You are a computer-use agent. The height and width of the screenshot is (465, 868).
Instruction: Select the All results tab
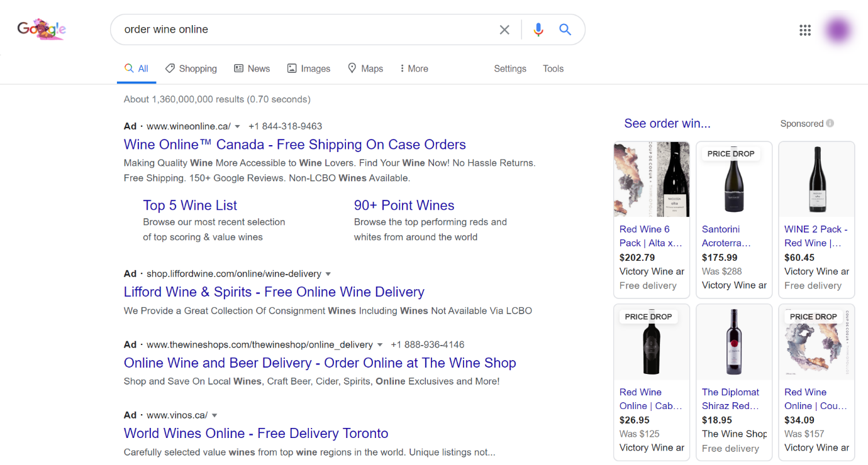click(136, 68)
